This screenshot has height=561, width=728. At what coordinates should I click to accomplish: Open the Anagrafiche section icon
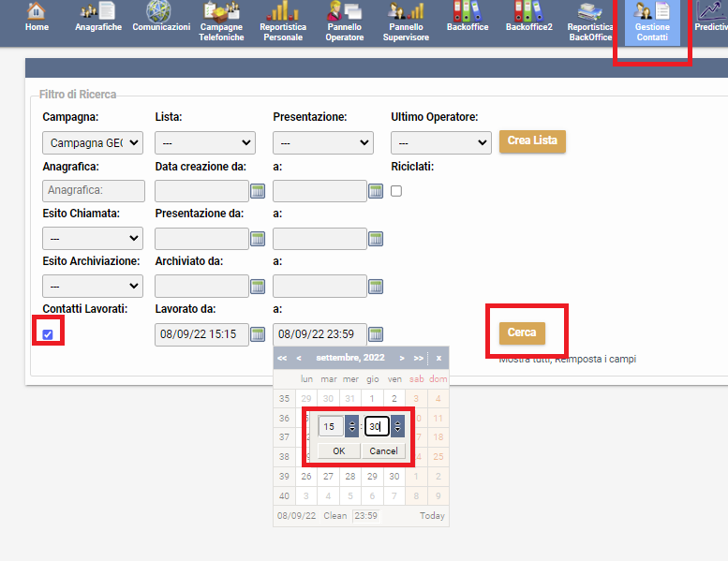[x=98, y=19]
